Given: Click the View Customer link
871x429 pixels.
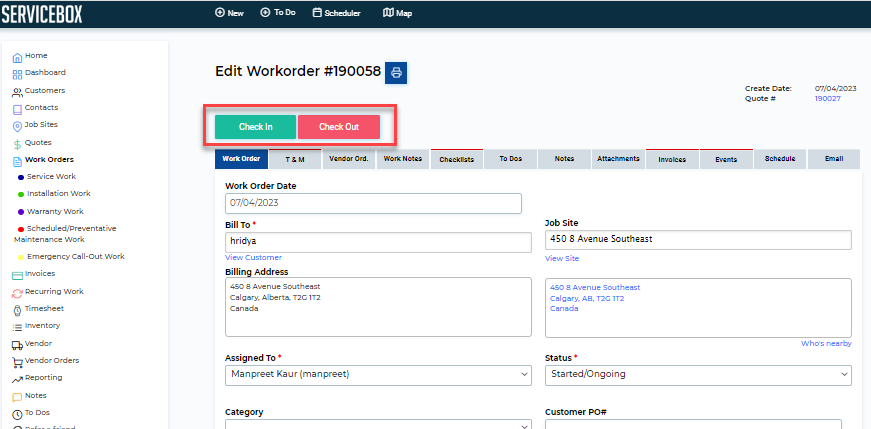Looking at the screenshot, I should [253, 258].
